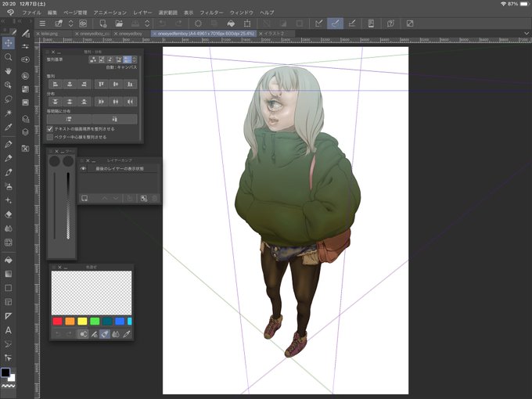This screenshot has height=399, width=532.
Task: Click the color mixing checkerboard canvas area
Action: tap(92, 293)
